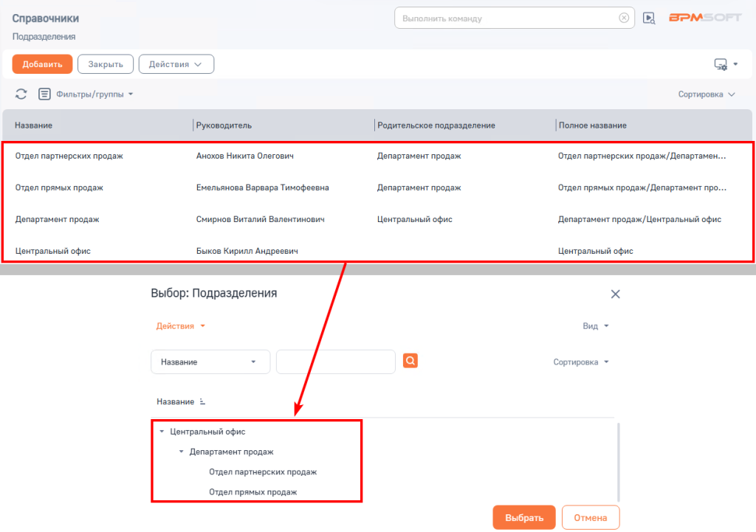Click the Добавить button
This screenshot has width=756, height=532.
click(x=42, y=64)
